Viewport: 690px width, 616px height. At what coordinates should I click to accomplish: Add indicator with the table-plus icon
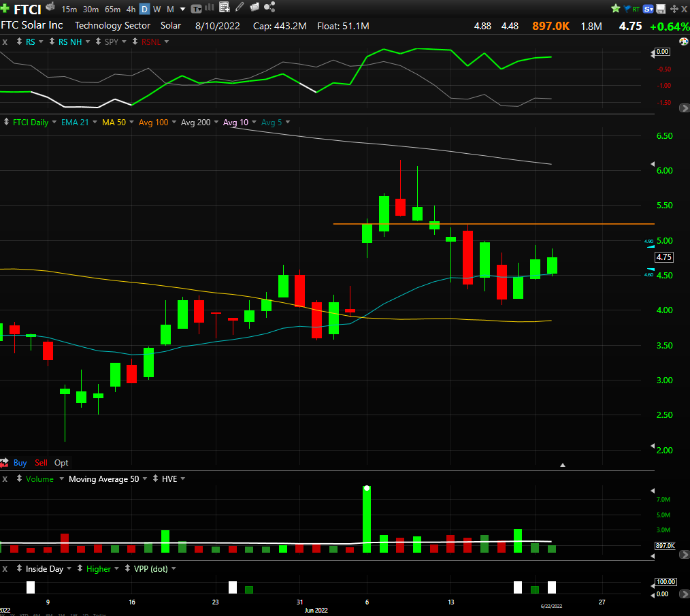click(x=225, y=7)
